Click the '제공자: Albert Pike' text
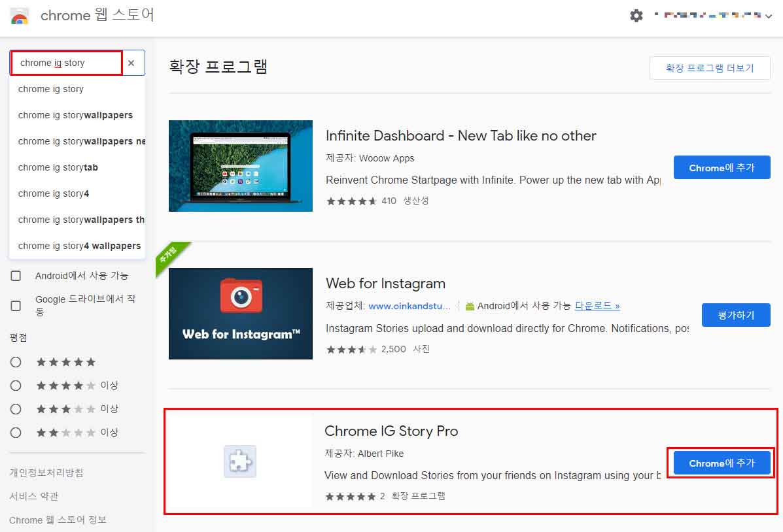 click(x=364, y=454)
